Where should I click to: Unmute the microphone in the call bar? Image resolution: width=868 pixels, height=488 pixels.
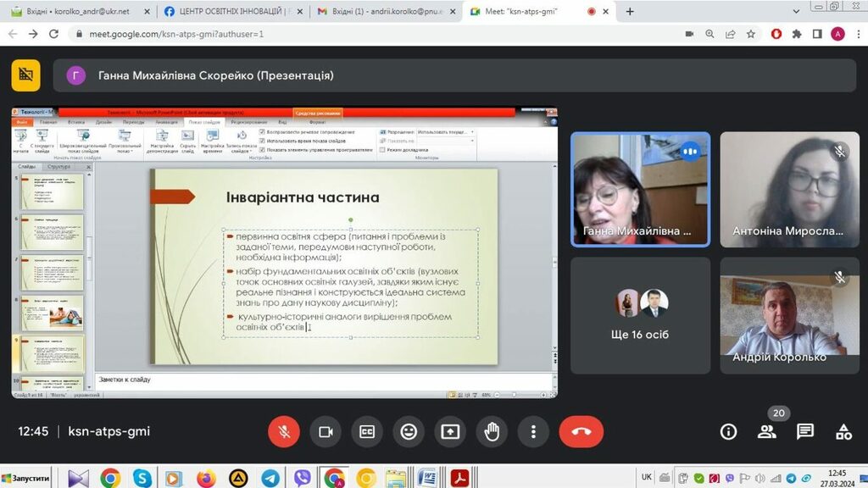point(284,431)
